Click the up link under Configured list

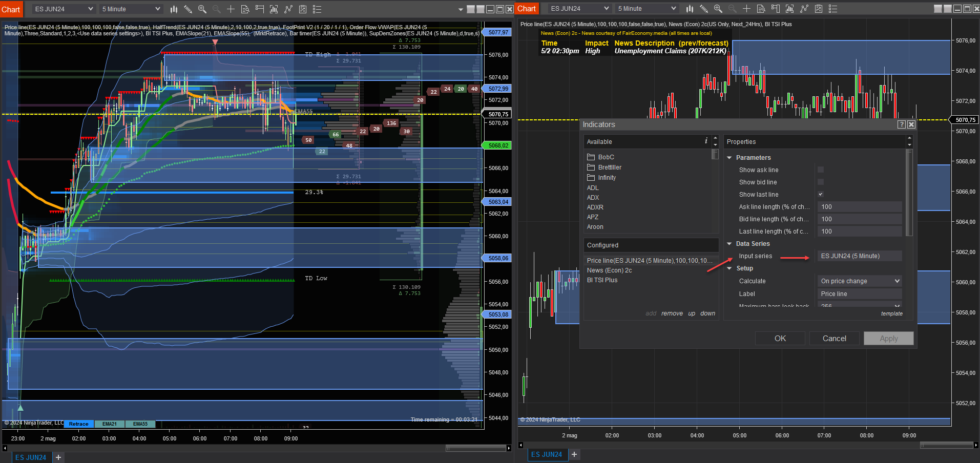tap(692, 313)
